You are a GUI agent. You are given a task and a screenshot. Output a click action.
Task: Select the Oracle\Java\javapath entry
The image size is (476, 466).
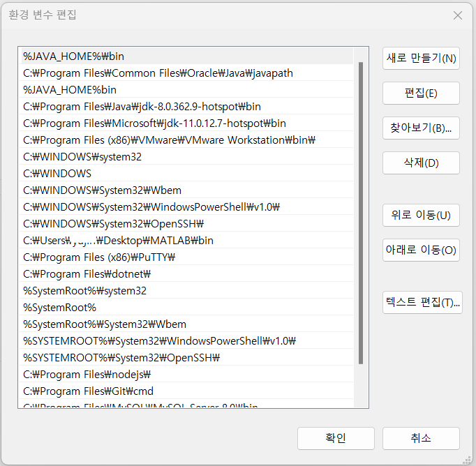pos(186,73)
